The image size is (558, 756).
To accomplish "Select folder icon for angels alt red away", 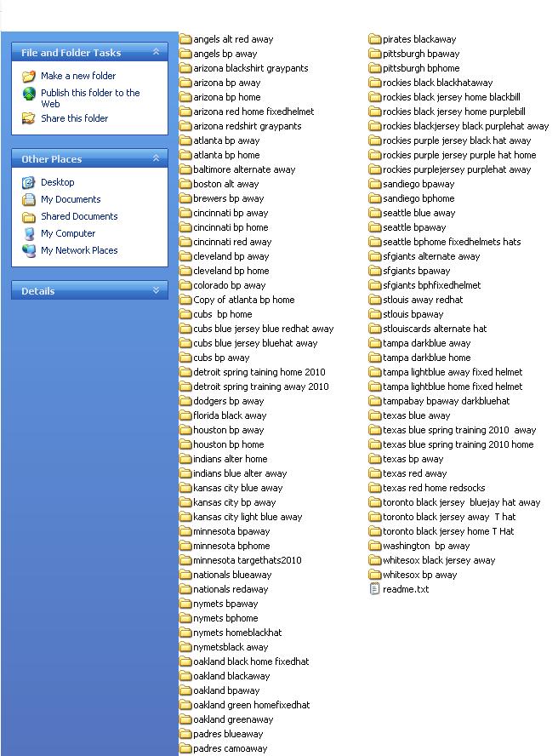I will pyautogui.click(x=185, y=39).
